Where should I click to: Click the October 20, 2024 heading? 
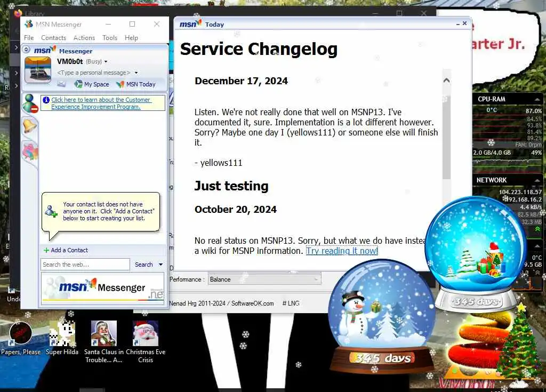pyautogui.click(x=236, y=210)
